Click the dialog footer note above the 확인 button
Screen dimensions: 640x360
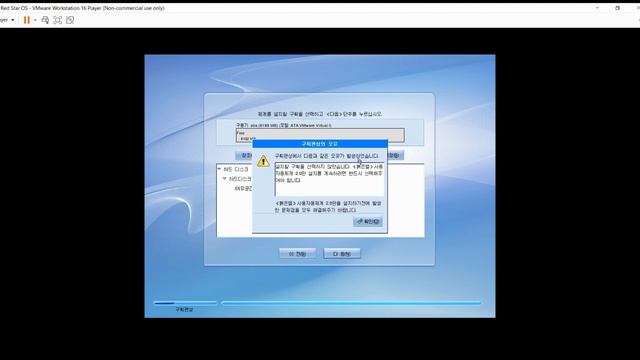[328, 207]
